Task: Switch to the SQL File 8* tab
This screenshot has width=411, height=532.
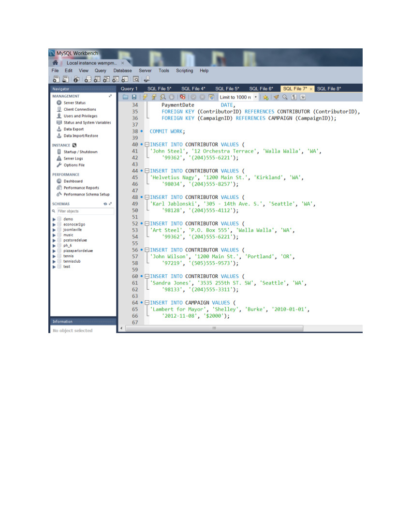Action: pos(329,89)
